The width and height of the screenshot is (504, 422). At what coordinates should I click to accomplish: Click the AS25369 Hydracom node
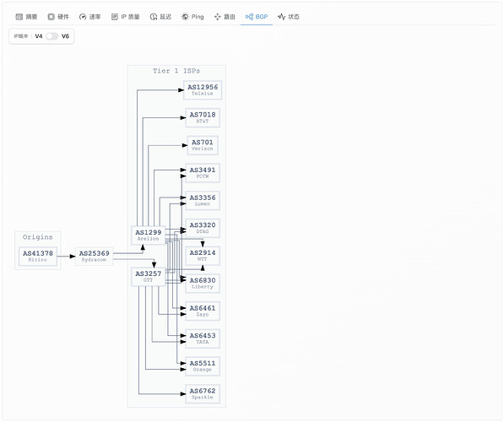95,257
